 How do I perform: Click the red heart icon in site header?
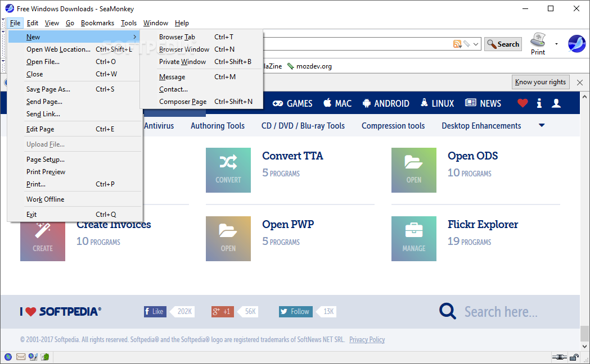pos(523,103)
